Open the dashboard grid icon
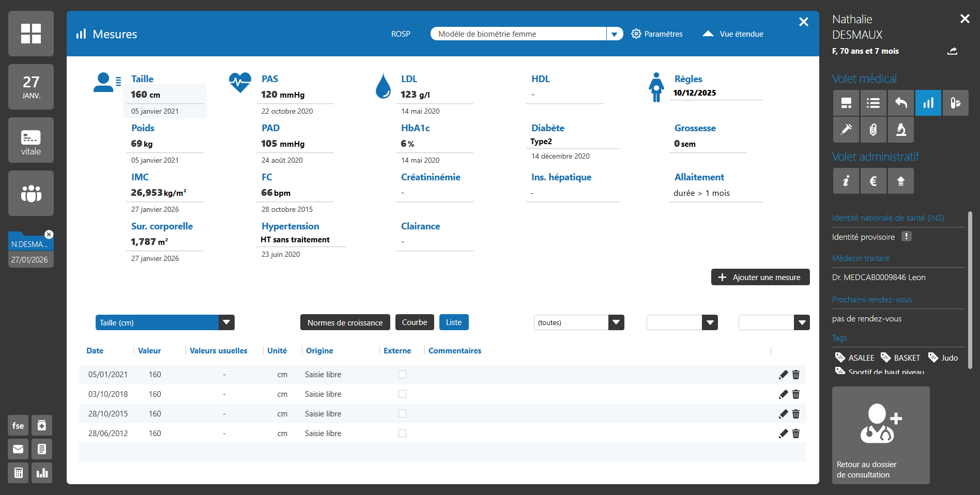The height and width of the screenshot is (495, 980). pyautogui.click(x=31, y=34)
